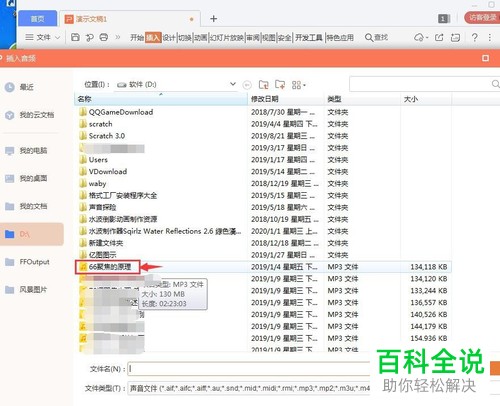The image size is (500, 406).
Task: Click the help question mark icon
Action: click(x=474, y=37)
